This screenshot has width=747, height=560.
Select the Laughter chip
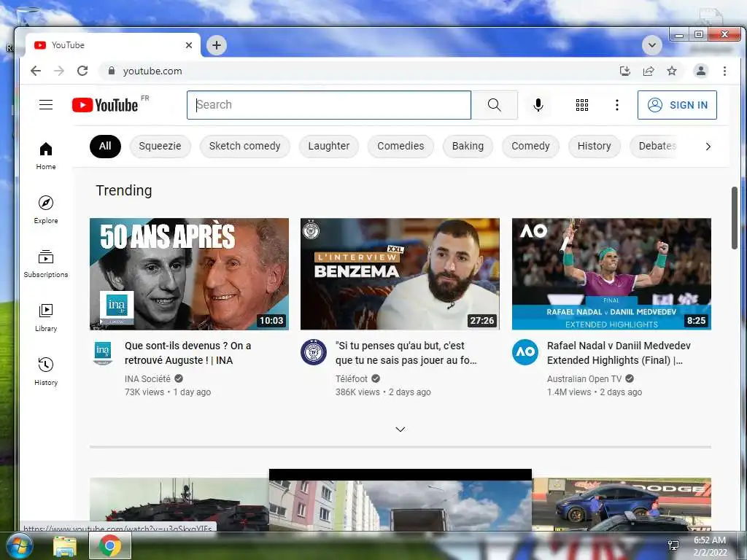tap(329, 146)
